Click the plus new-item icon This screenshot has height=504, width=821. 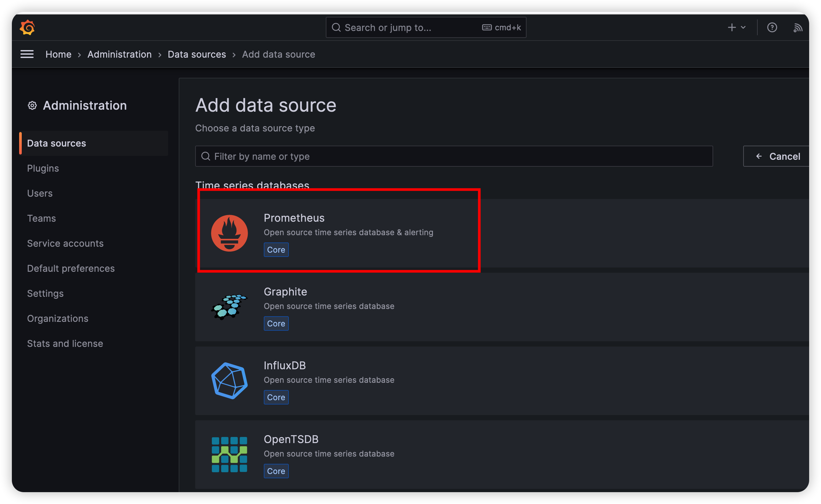click(x=731, y=27)
